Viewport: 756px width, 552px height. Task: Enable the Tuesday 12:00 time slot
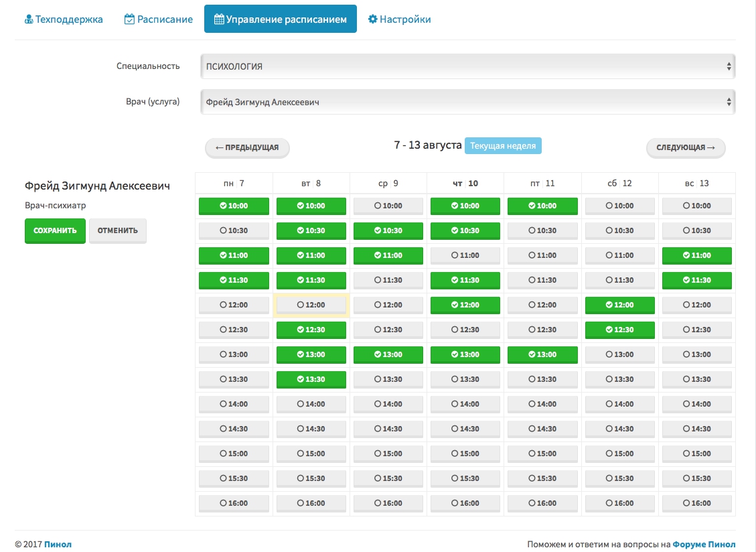click(x=311, y=305)
